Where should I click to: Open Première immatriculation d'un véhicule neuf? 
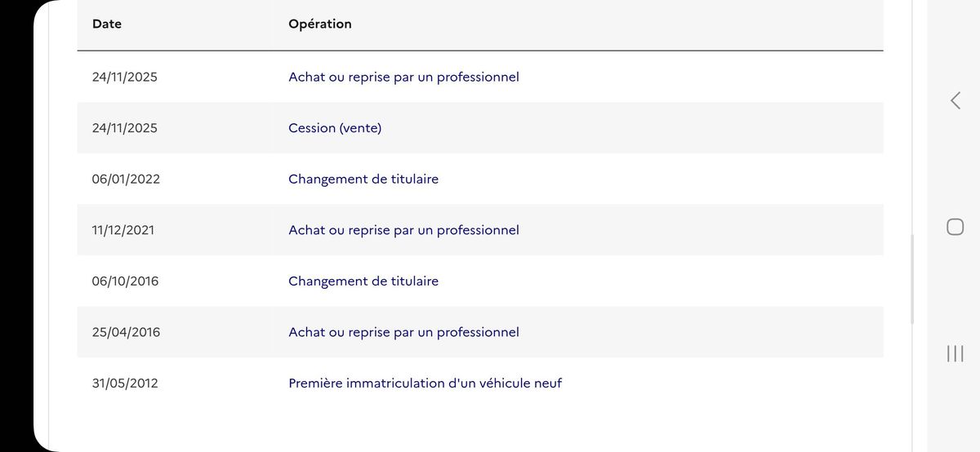[x=425, y=383]
